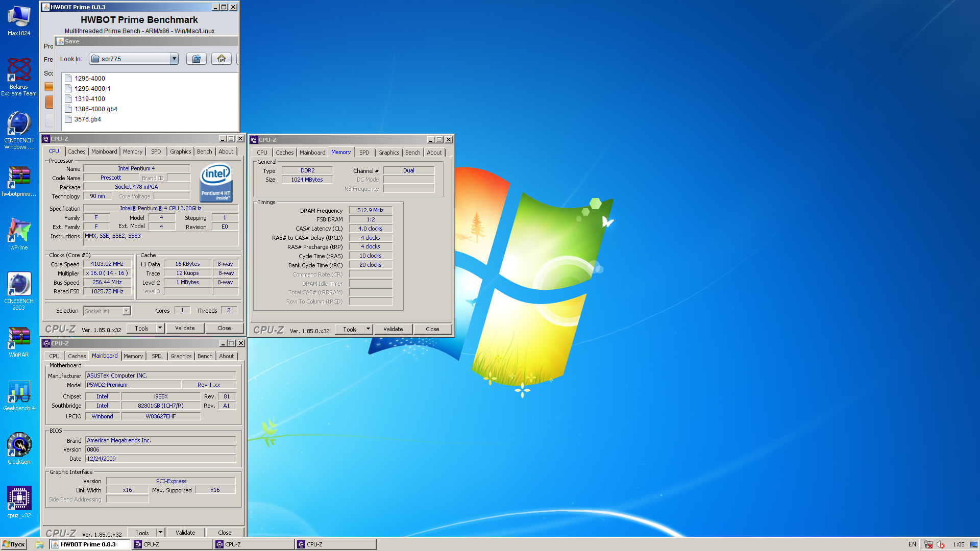Click Validate in Mainboard window
980x551 pixels.
click(185, 533)
